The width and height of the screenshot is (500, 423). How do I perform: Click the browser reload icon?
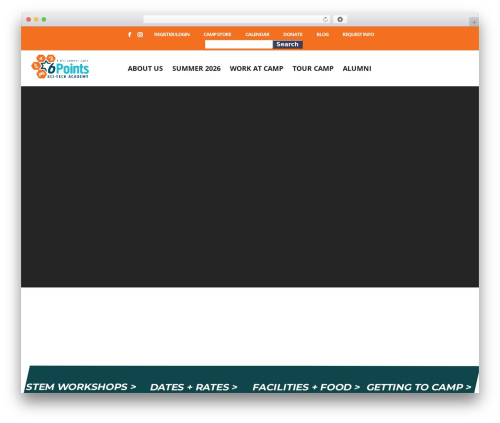(x=325, y=19)
